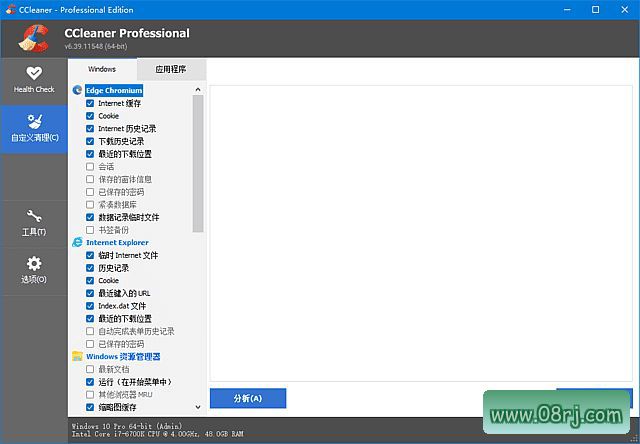Click the cleaner list scrollbar thumb
This screenshot has height=444, width=640.
point(198,164)
